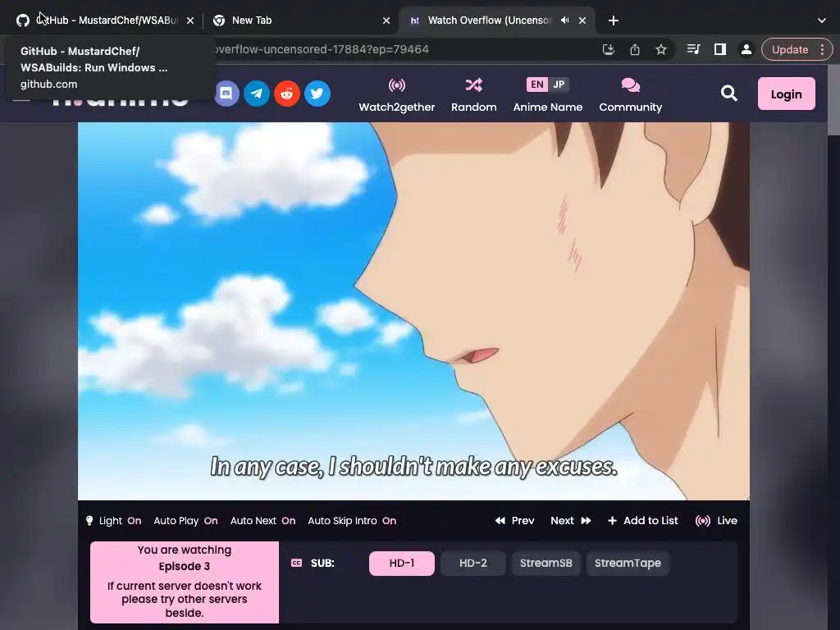
Task: Open the Telegram social icon
Action: click(257, 94)
